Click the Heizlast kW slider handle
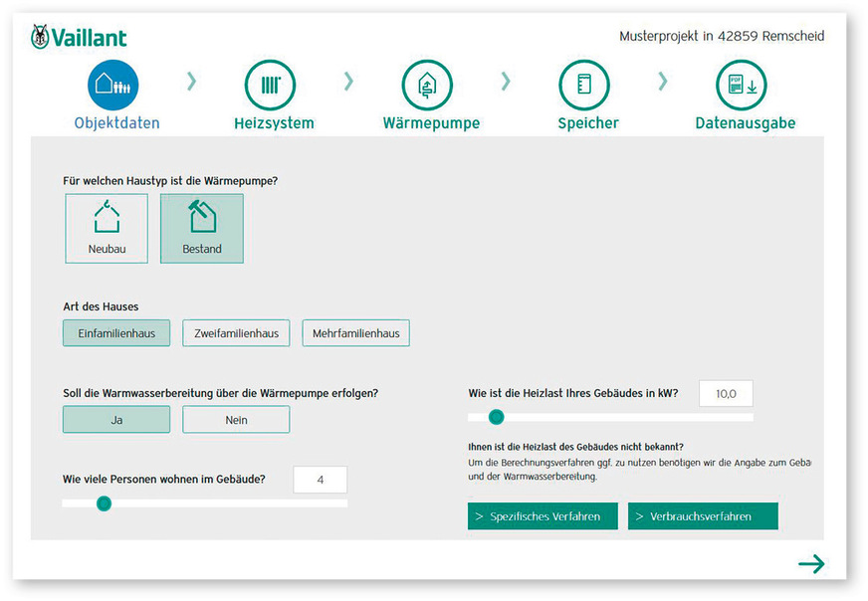 tap(496, 417)
